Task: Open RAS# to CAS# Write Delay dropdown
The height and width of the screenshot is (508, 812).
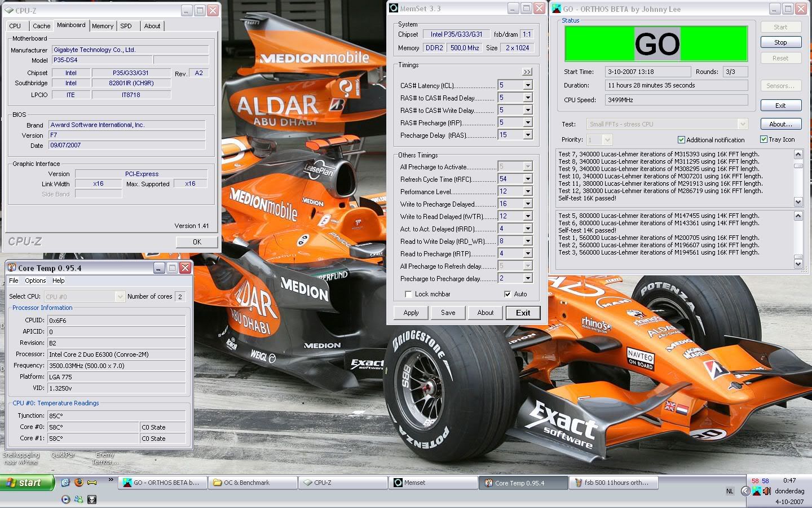Action: pos(528,110)
